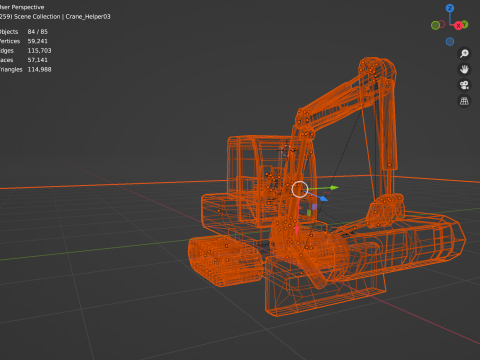Click the triangles count 114,988
Image resolution: width=480 pixels, height=360 pixels.
tap(39, 69)
